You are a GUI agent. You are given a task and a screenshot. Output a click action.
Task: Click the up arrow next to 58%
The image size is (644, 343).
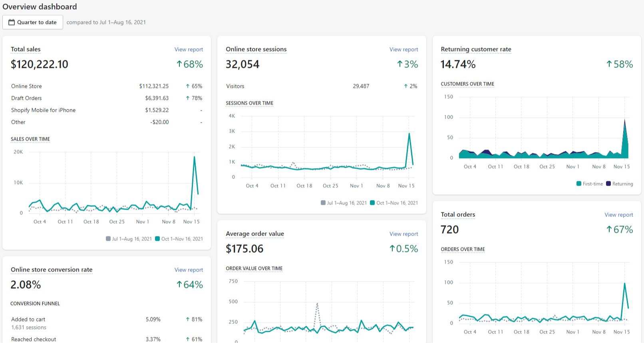click(609, 64)
